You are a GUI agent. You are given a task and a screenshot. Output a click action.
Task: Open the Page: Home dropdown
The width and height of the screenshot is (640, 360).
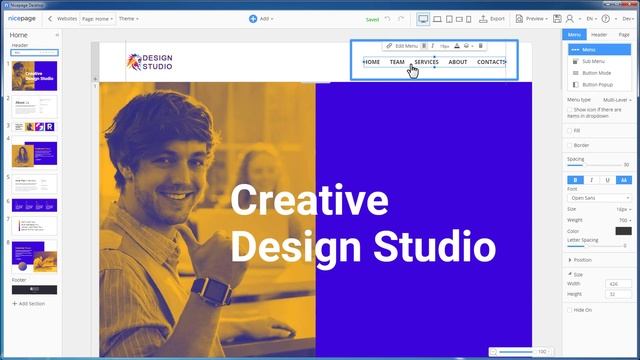tap(98, 19)
